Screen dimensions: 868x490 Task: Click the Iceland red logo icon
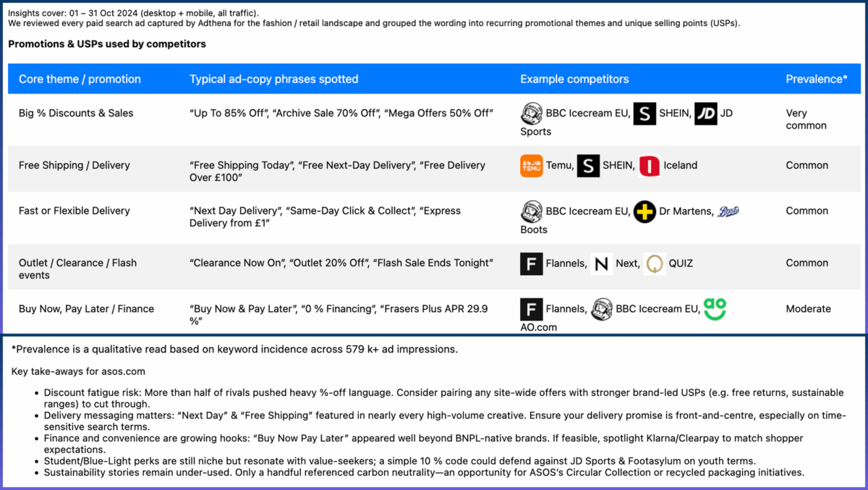[650, 166]
